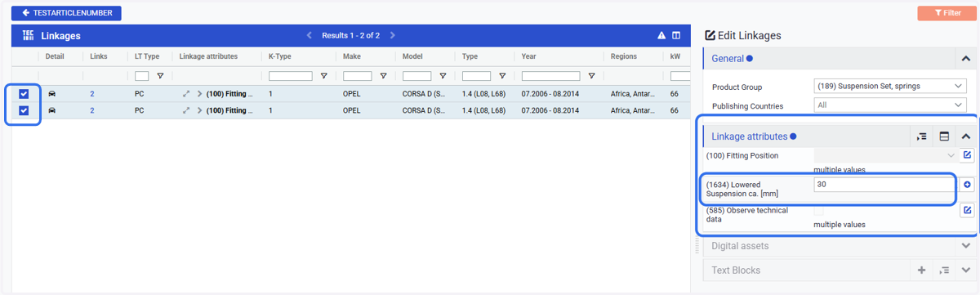Open links count 2 in first row
The image size is (980, 295).
click(x=91, y=94)
